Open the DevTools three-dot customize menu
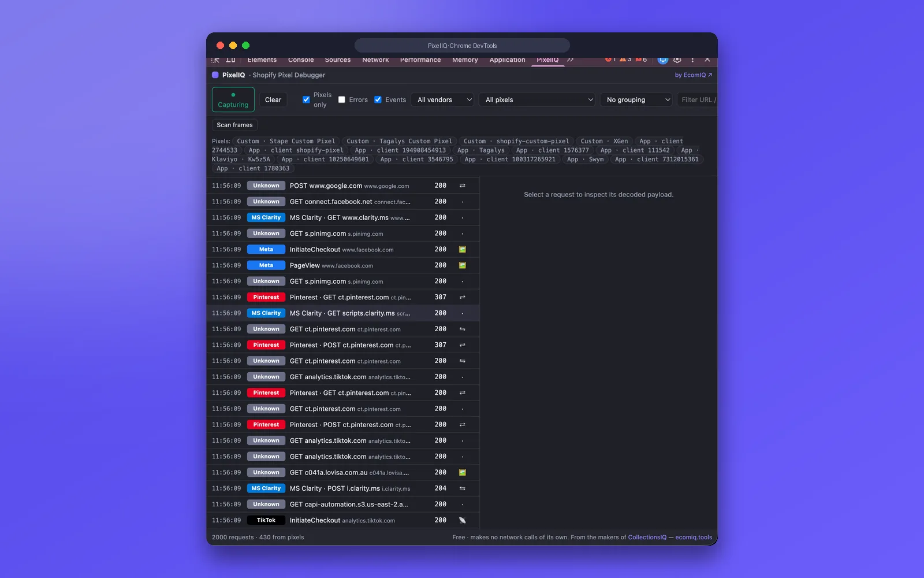This screenshot has width=924, height=578. pyautogui.click(x=692, y=60)
